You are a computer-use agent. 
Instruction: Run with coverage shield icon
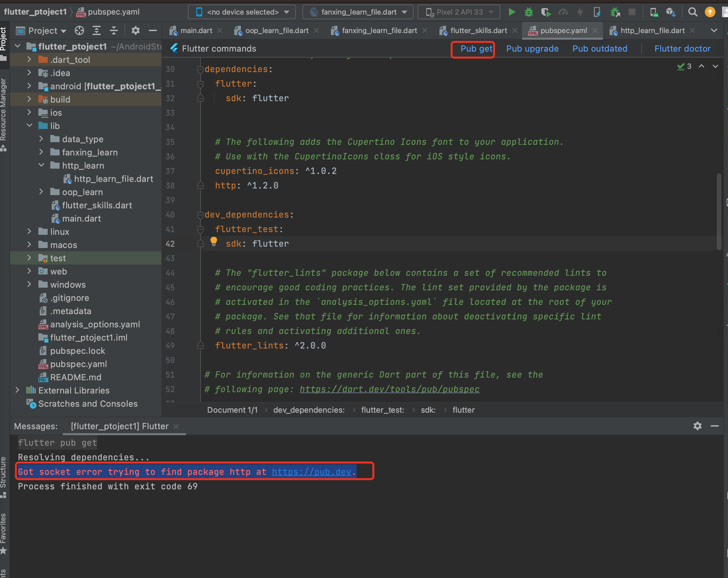click(546, 12)
